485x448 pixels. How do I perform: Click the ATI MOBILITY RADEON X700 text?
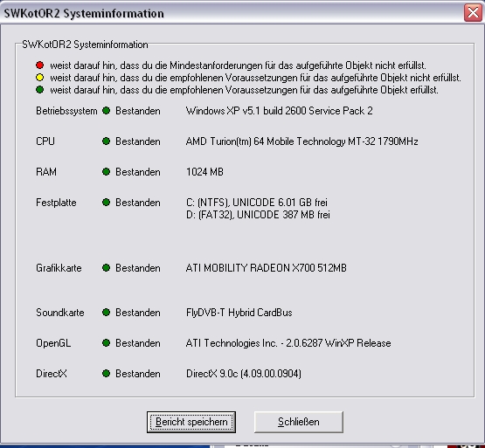click(x=267, y=268)
